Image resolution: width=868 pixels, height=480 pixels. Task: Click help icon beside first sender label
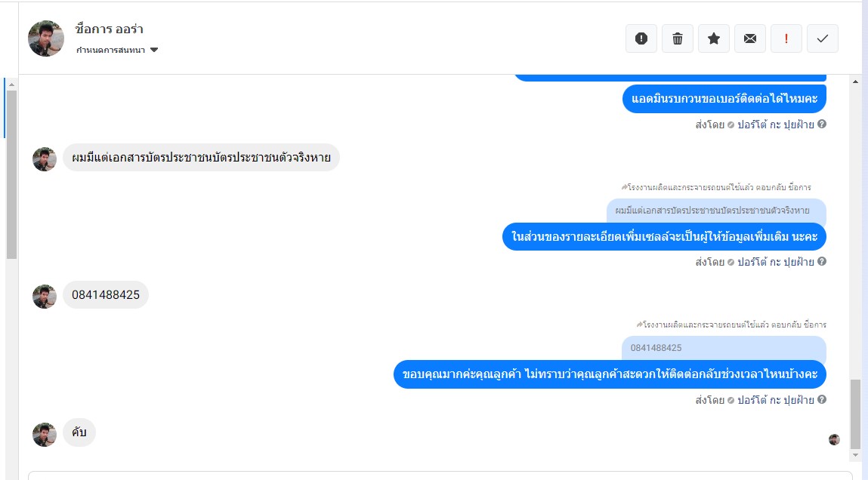(822, 124)
